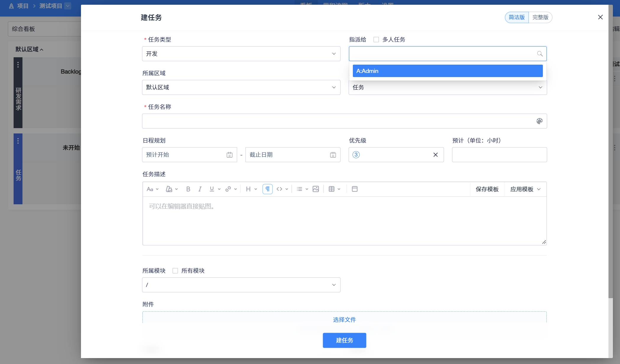Expand the 所属区域 dropdown
Screen dimensions: 620x364
click(x=241, y=87)
